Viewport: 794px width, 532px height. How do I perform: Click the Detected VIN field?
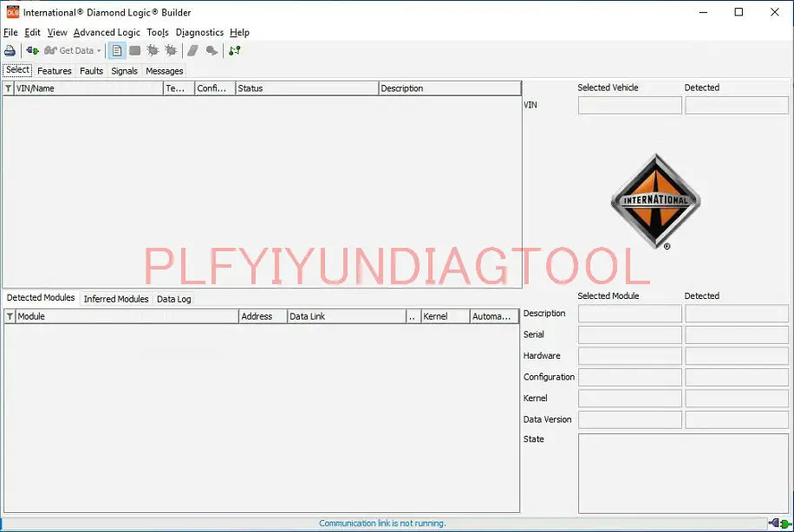(737, 106)
